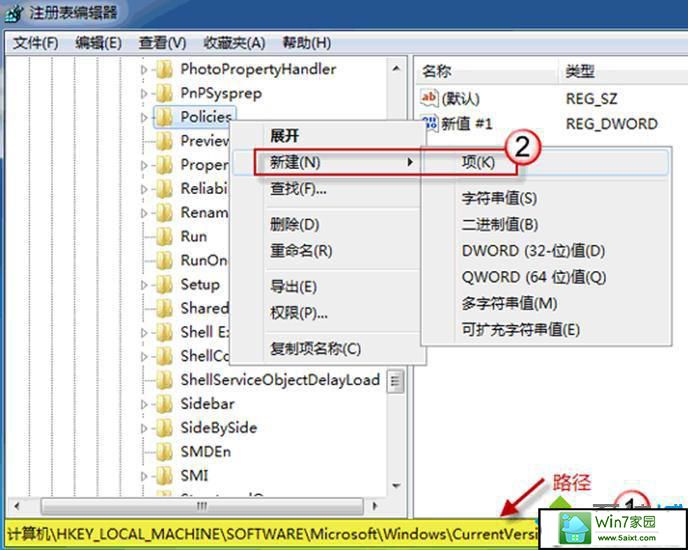Choose 删除(D) in the context menu
This screenshot has width=688, height=550.
[328, 225]
